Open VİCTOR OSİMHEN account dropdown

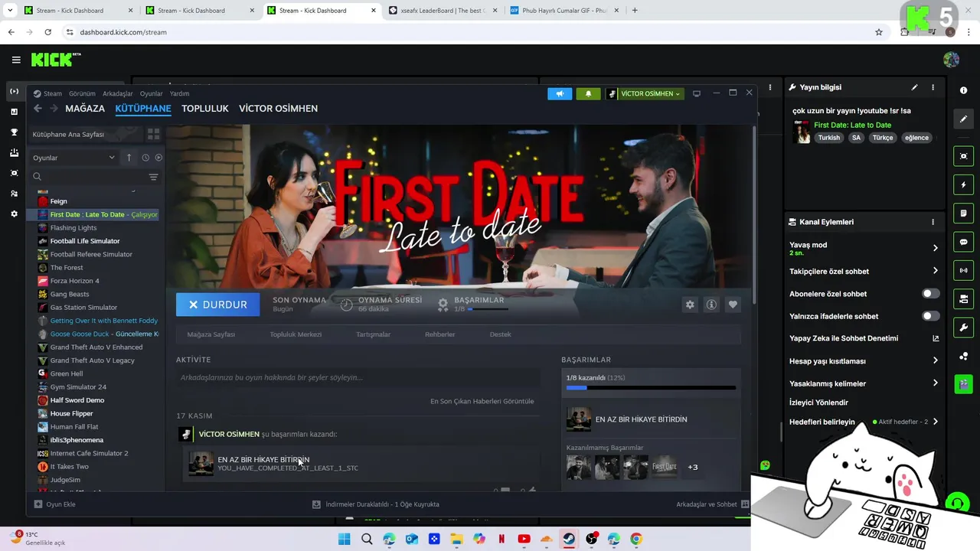pos(644,93)
